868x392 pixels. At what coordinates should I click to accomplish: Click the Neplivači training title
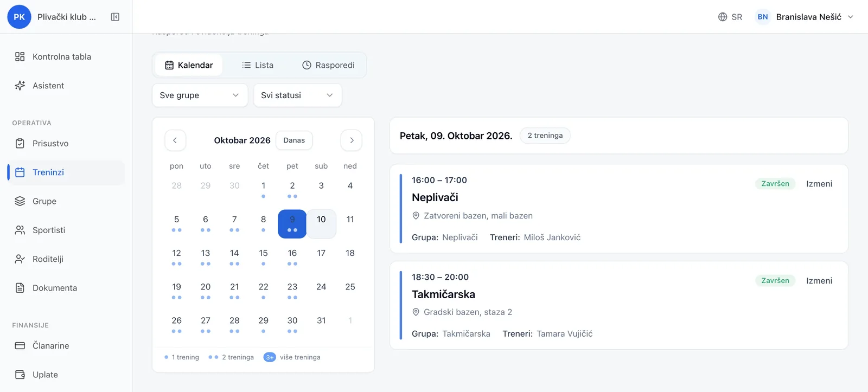point(435,197)
